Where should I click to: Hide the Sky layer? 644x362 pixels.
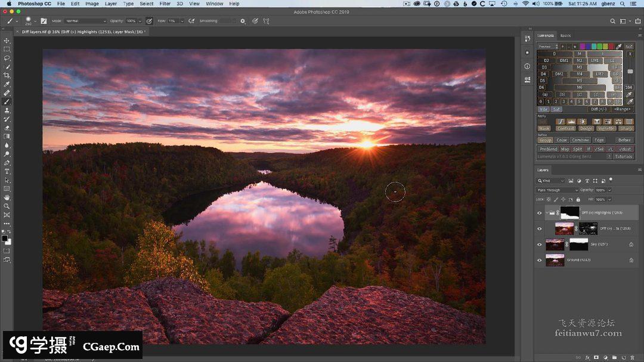click(x=540, y=245)
